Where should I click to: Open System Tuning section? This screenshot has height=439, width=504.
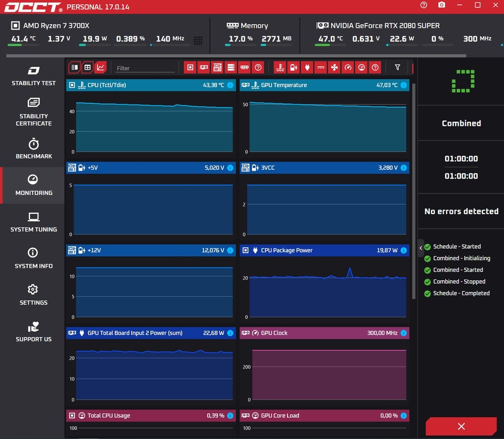pyautogui.click(x=34, y=222)
